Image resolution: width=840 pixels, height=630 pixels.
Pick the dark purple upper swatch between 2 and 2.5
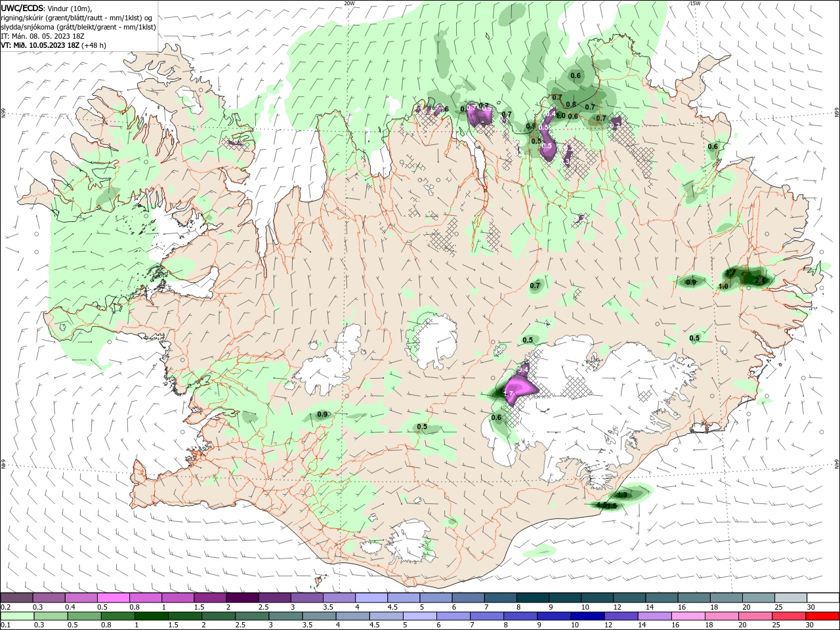click(242, 598)
